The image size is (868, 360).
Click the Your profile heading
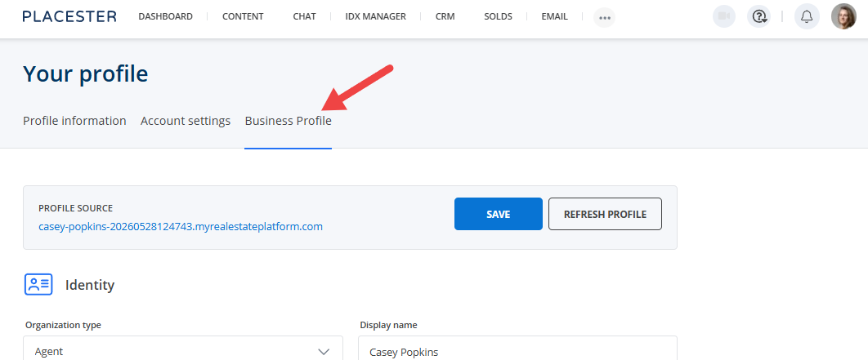85,73
